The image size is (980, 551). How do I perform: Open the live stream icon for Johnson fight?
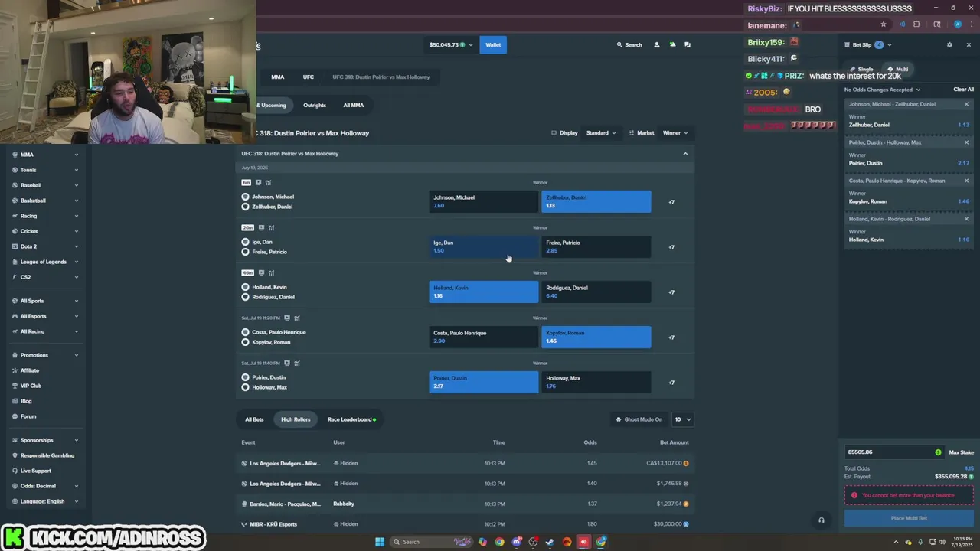(x=258, y=183)
